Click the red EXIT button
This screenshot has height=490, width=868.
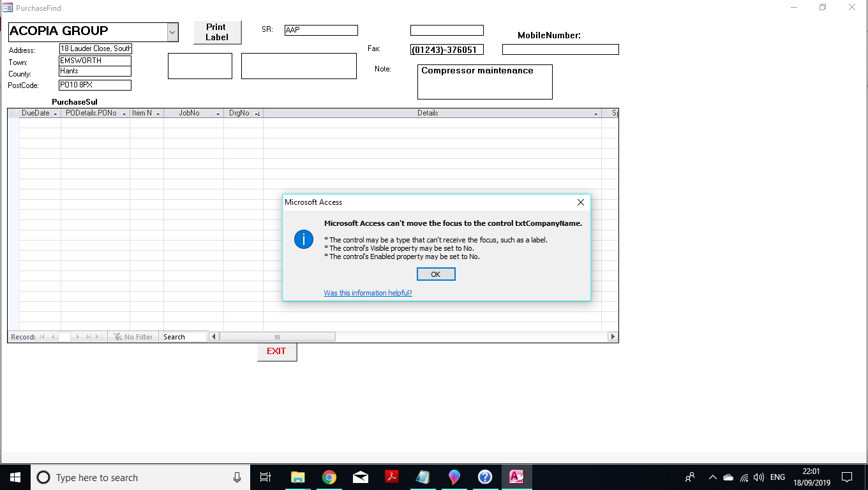[x=277, y=352]
